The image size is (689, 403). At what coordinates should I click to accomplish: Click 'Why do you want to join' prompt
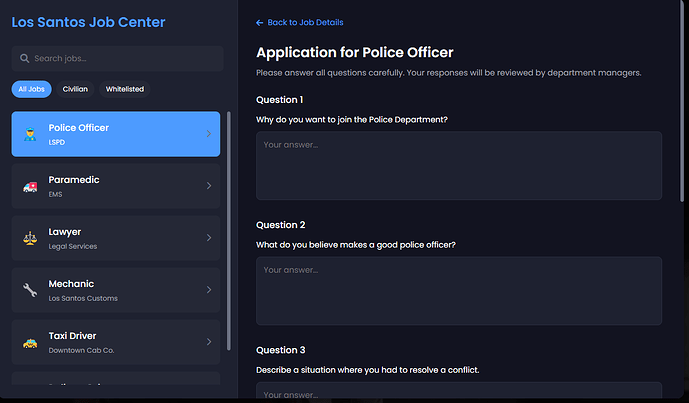click(x=352, y=120)
